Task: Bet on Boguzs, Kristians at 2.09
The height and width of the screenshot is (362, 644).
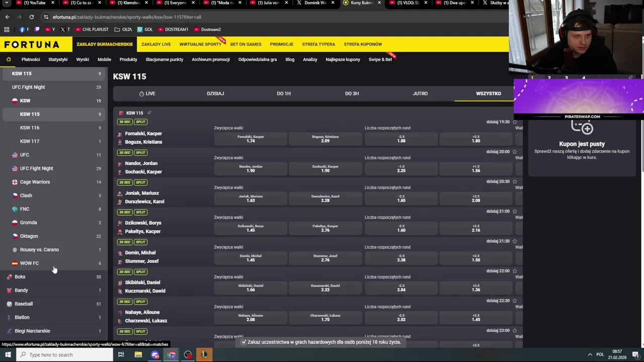Action: [325, 139]
